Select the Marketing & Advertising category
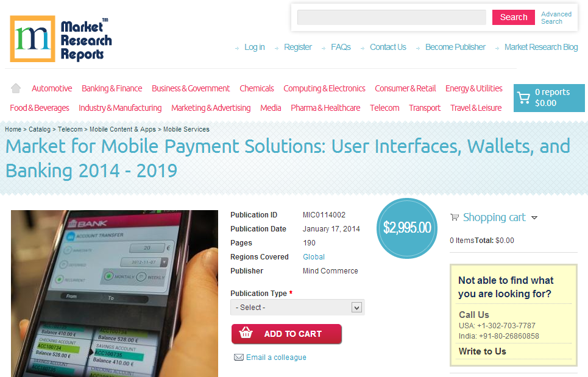Viewport: 588px width, 377px height. [x=211, y=108]
